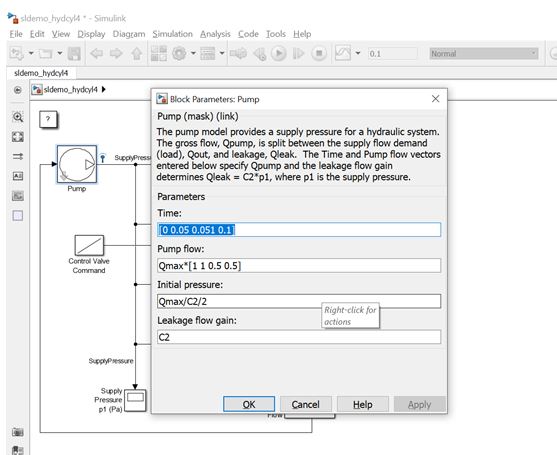The image size is (557, 455).
Task: Select the Zoom In palette icon
Action: coord(18,117)
